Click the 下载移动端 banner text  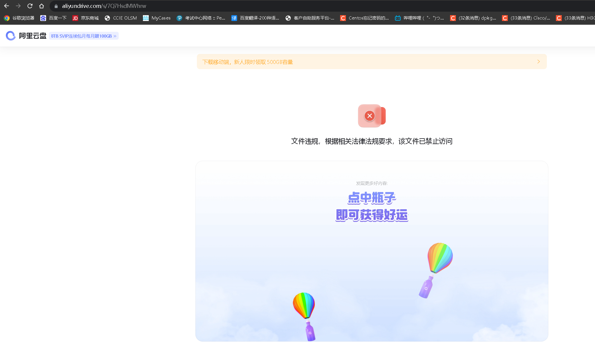248,62
